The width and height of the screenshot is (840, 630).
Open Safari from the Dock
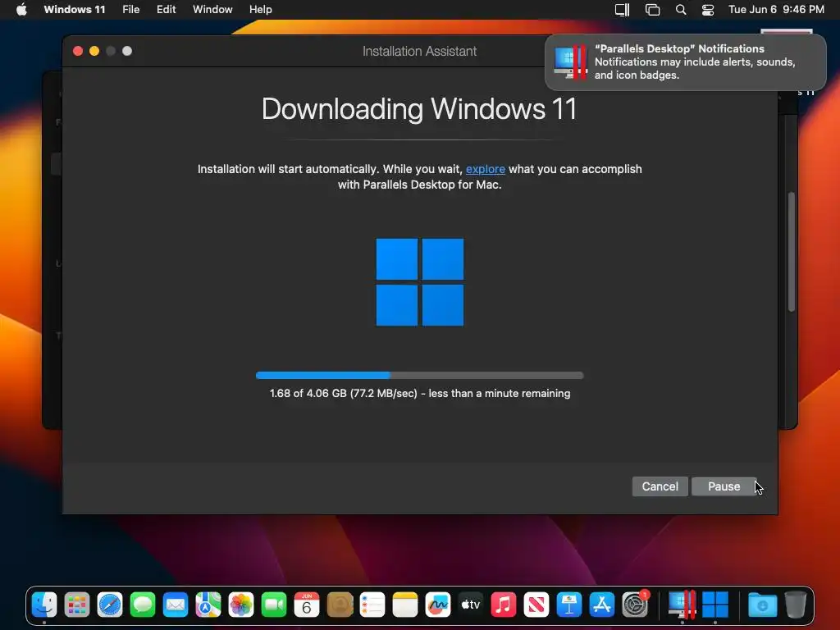click(x=110, y=605)
